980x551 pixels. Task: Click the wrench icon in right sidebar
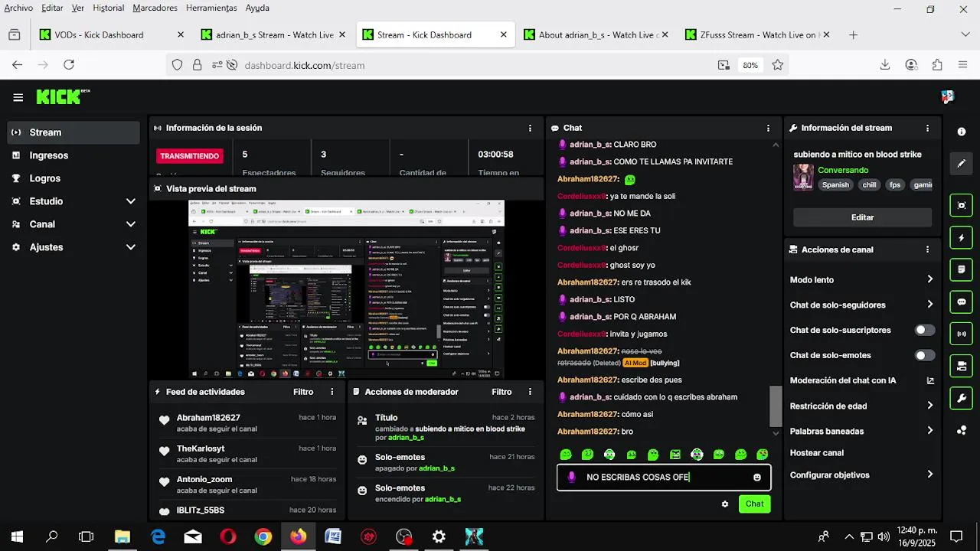962,398
